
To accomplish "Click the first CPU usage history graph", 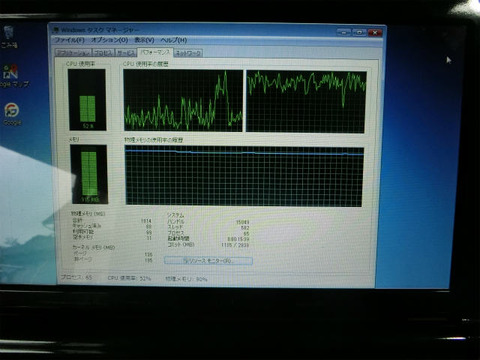I will [183, 100].
